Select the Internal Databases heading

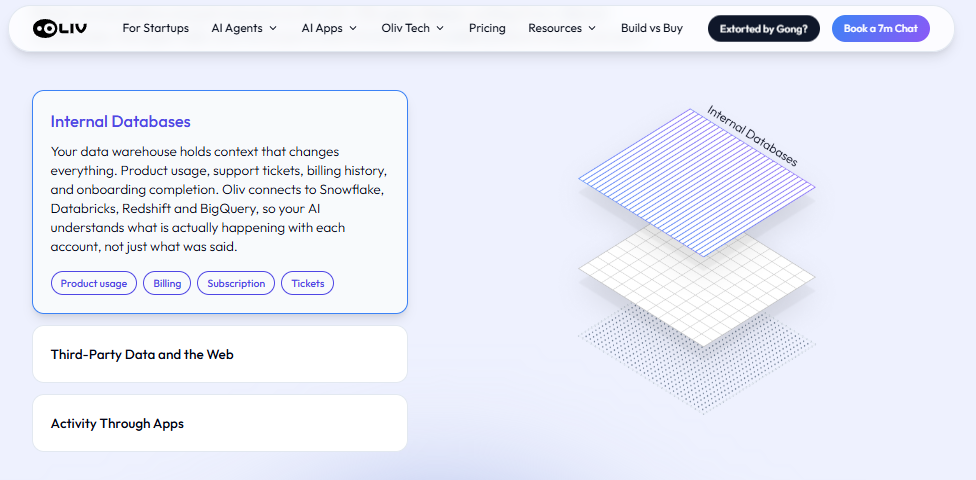121,121
